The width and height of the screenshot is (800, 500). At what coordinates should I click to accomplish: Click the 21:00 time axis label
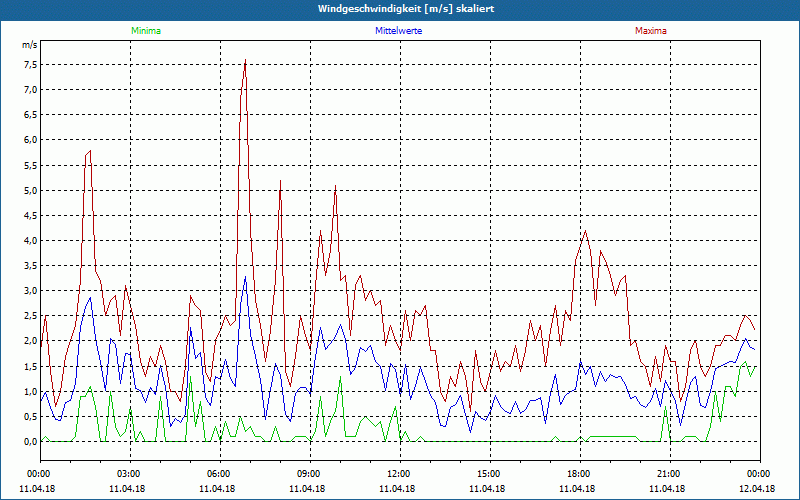(670, 474)
